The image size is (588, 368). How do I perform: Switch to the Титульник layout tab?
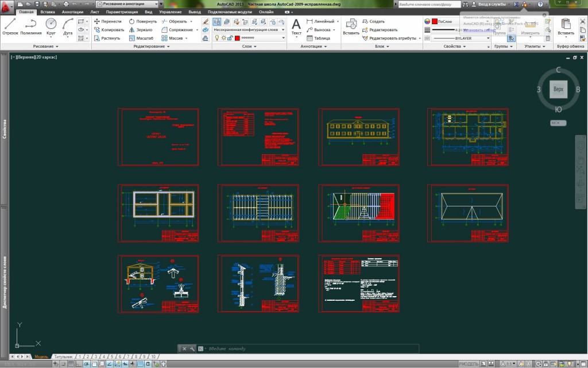(63, 356)
